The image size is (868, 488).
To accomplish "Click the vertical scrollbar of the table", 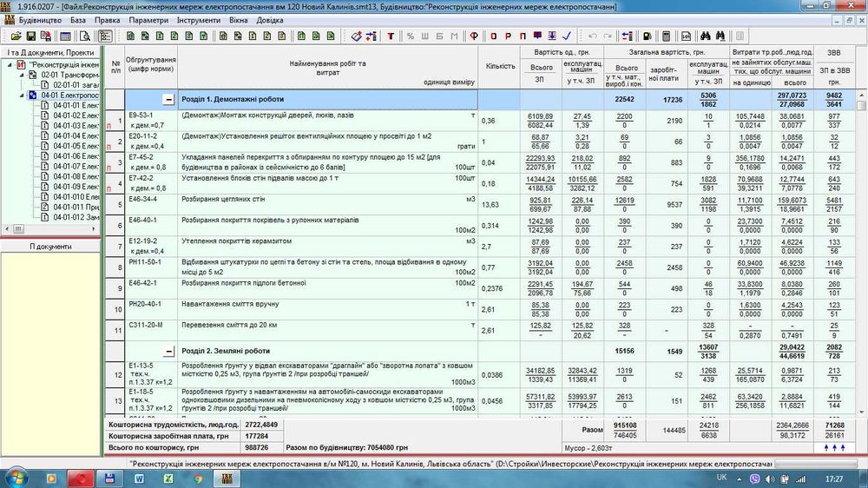I will [x=861, y=252].
